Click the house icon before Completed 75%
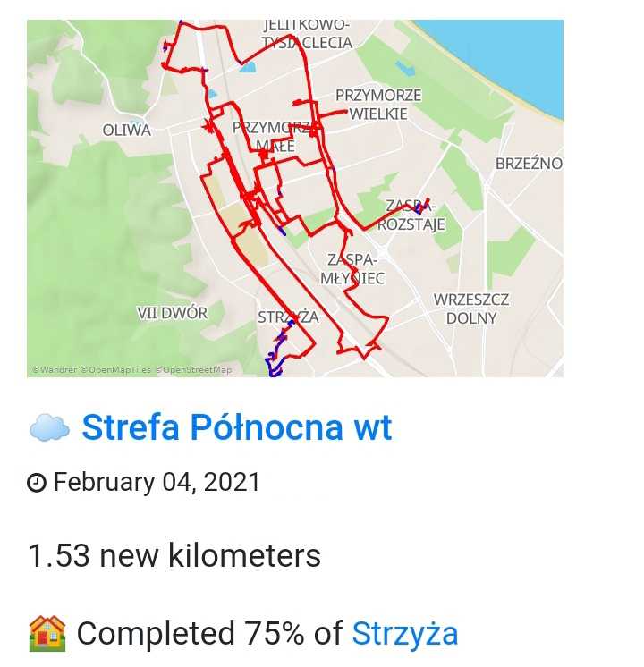Viewport: 644px width, 667px height. 47,633
